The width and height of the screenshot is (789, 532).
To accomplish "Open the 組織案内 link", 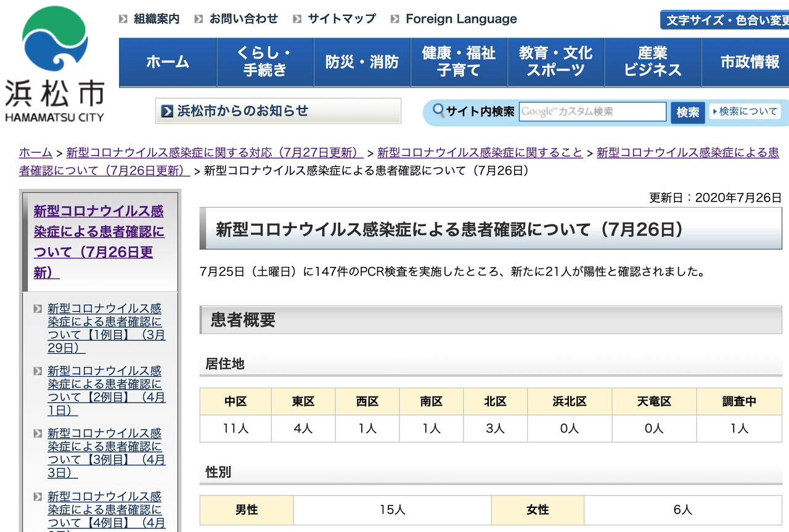I will (157, 19).
